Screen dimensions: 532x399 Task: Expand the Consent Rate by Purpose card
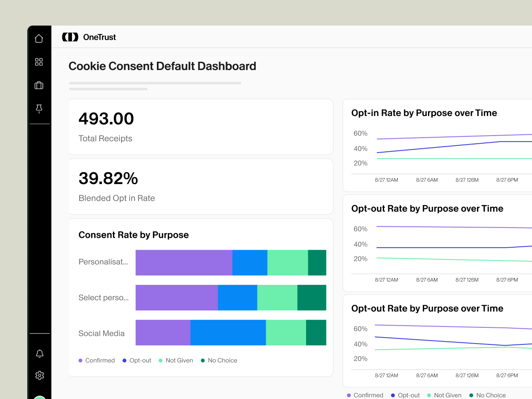click(x=133, y=235)
